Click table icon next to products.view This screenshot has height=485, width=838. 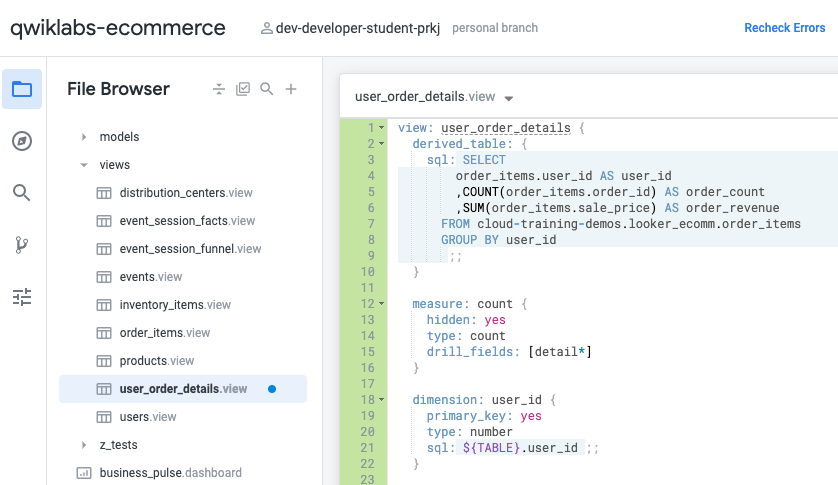[x=104, y=361]
